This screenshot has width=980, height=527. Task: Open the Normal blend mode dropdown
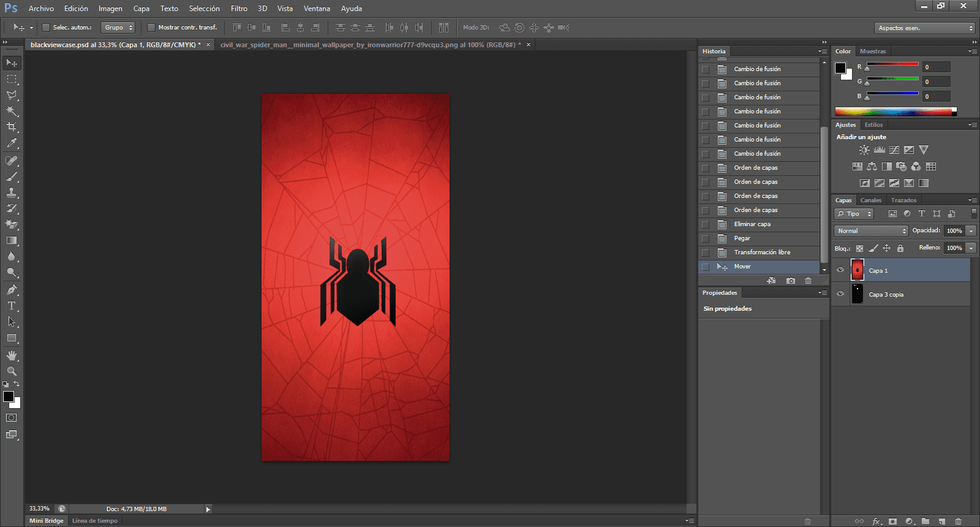pos(871,231)
